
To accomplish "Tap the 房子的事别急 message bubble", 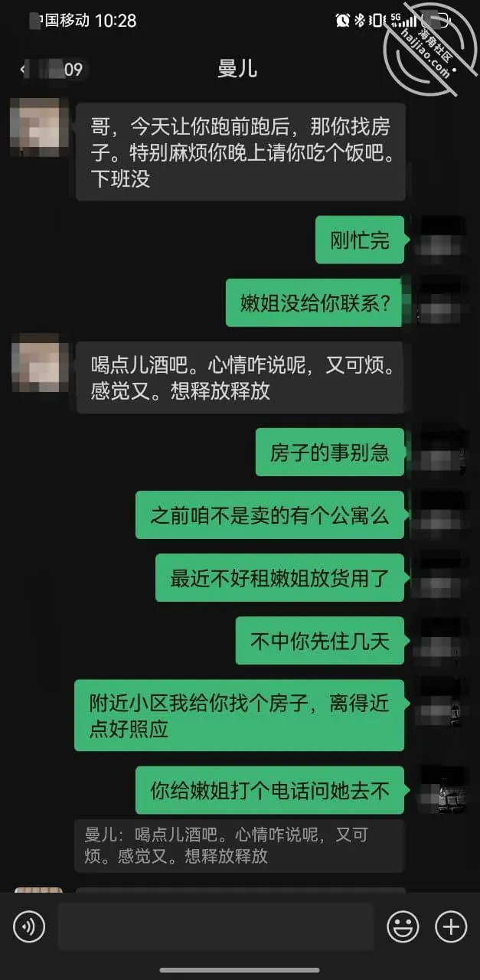I will (x=330, y=452).
